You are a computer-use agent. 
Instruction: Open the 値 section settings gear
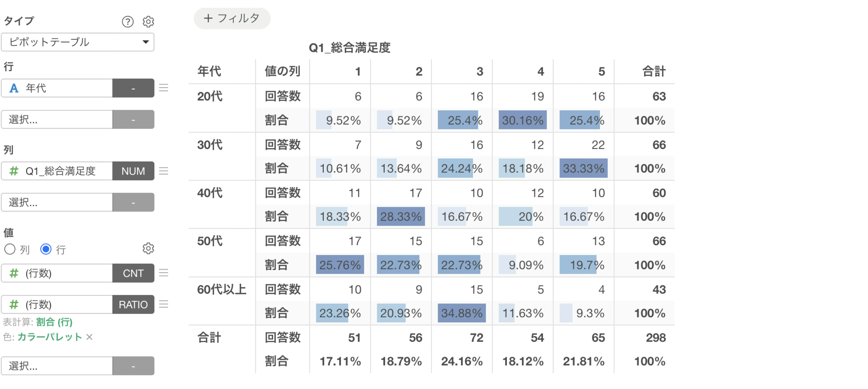coord(148,249)
